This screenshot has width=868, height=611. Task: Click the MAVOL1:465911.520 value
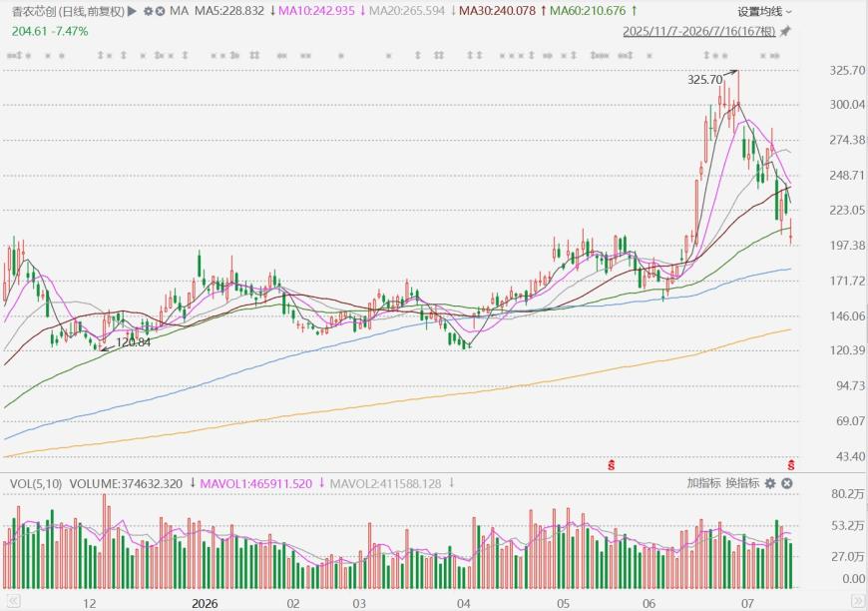coord(255,483)
